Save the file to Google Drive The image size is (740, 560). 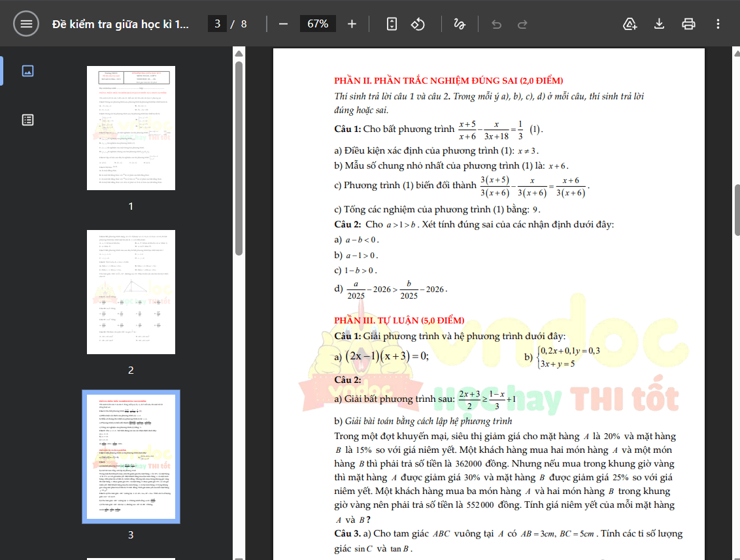[630, 24]
